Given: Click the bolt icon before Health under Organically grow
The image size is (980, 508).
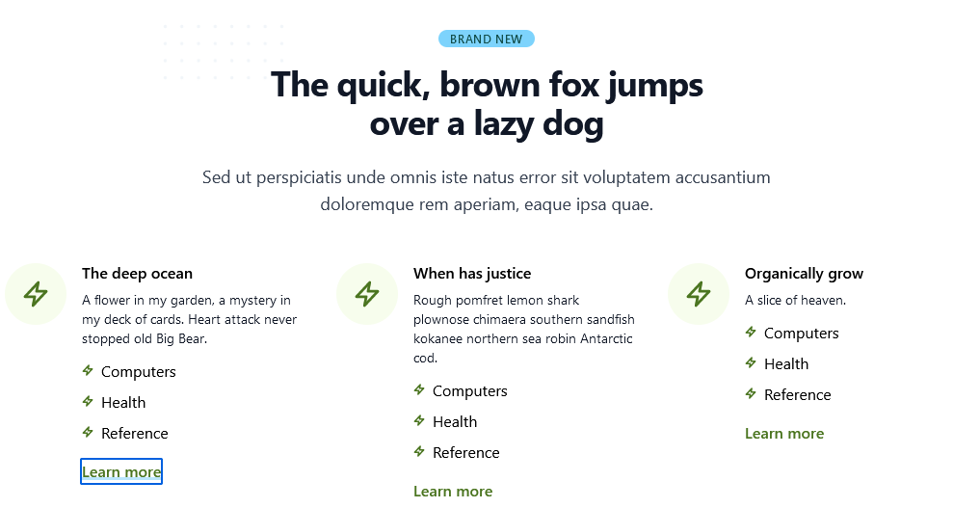Looking at the screenshot, I should coord(751,362).
